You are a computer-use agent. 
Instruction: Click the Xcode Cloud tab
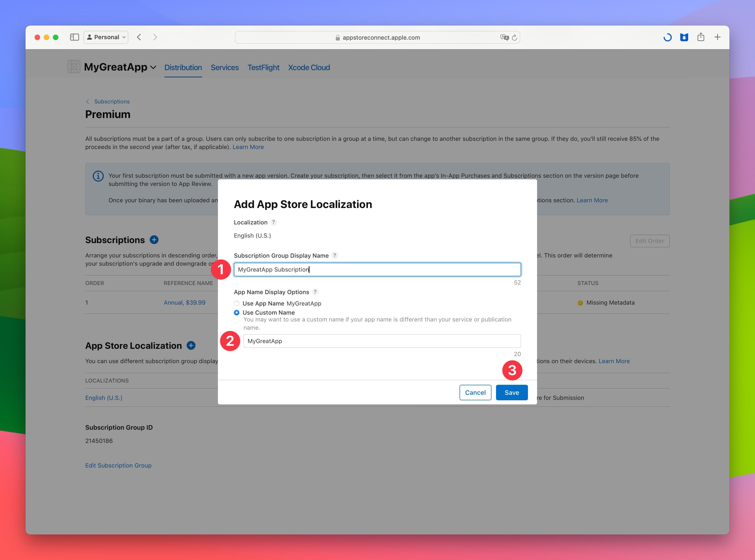(x=309, y=67)
